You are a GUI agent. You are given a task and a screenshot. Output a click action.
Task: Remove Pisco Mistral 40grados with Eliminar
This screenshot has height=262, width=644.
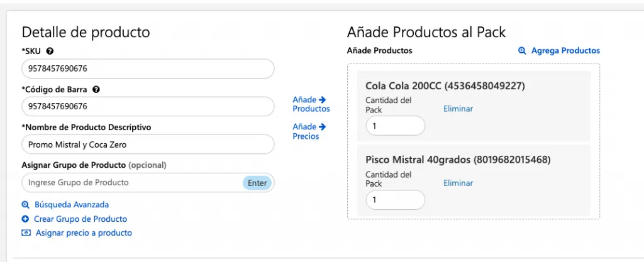point(458,183)
